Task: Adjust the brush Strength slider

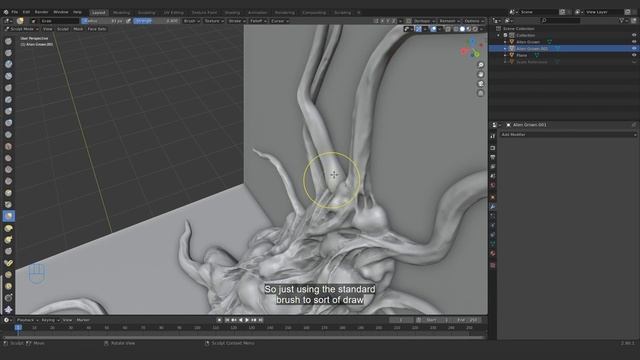Action: coord(156,21)
